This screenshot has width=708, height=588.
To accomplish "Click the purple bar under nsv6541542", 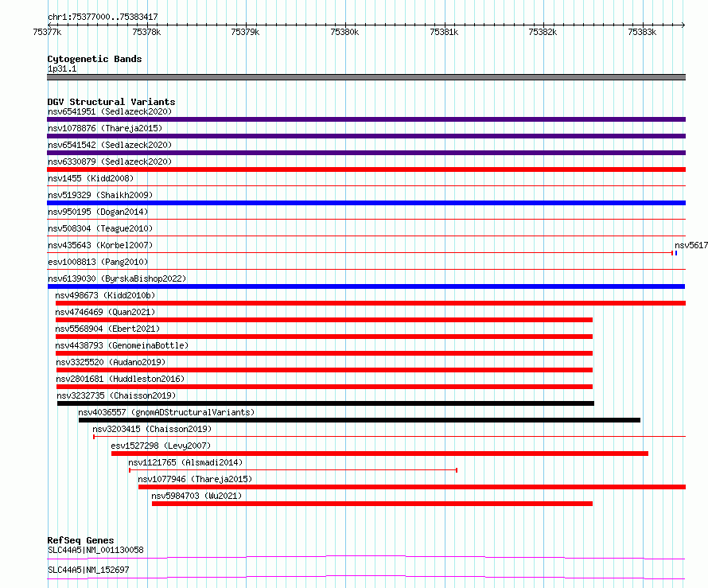I will (x=366, y=153).
